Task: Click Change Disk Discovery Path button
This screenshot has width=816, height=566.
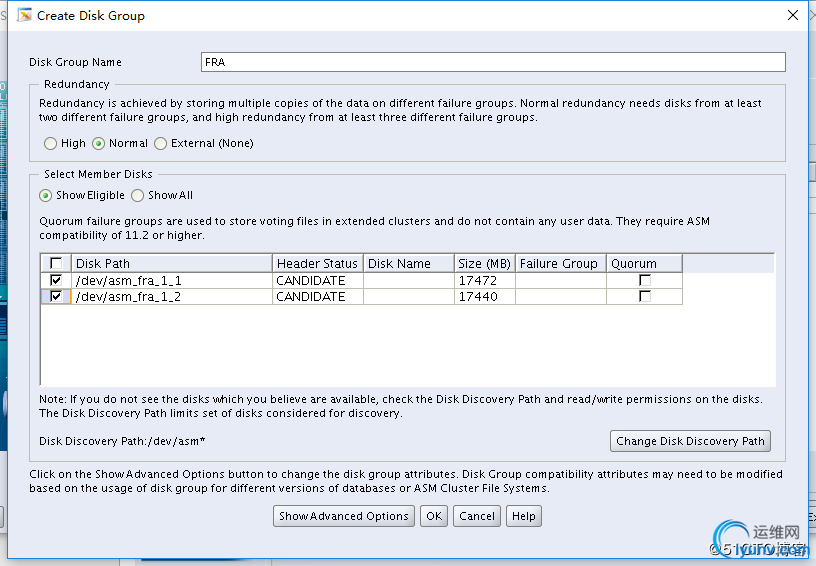Action: coord(690,441)
